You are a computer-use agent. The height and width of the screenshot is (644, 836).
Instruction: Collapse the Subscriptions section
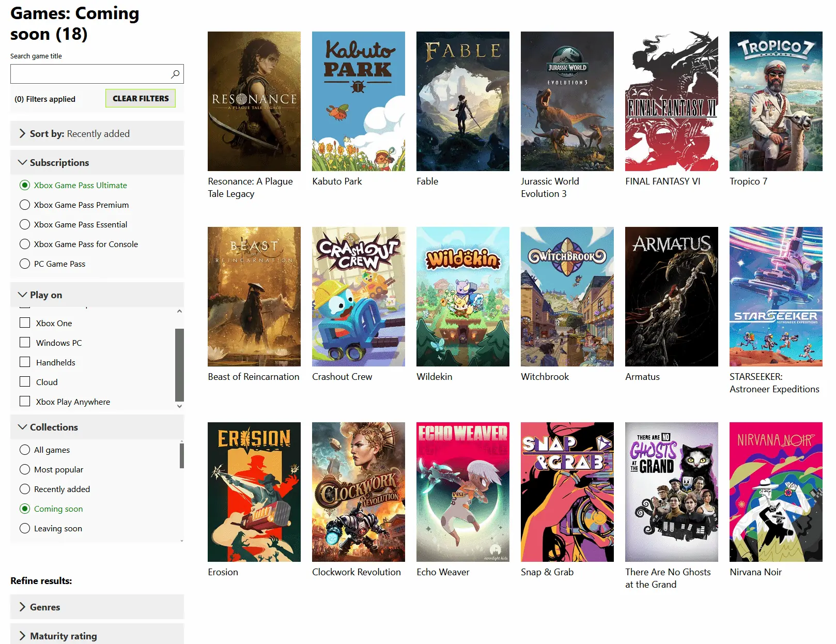pyautogui.click(x=97, y=162)
